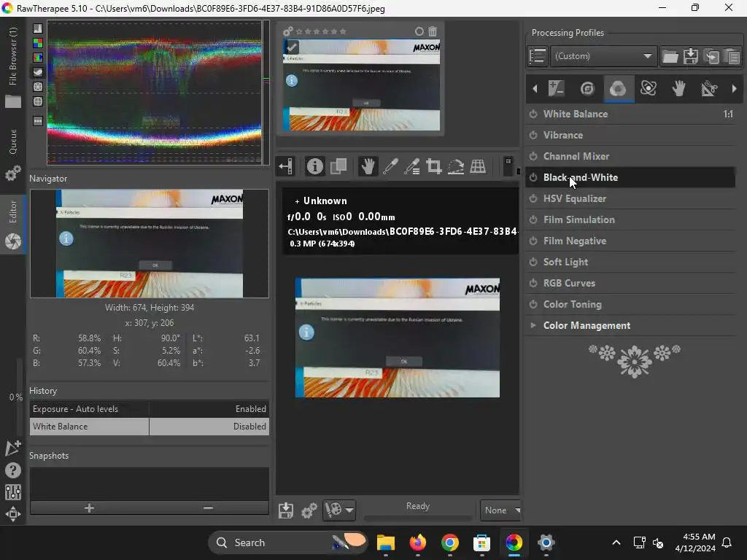The image size is (747, 560).
Task: Select White Balance history entry
Action: coord(150,427)
